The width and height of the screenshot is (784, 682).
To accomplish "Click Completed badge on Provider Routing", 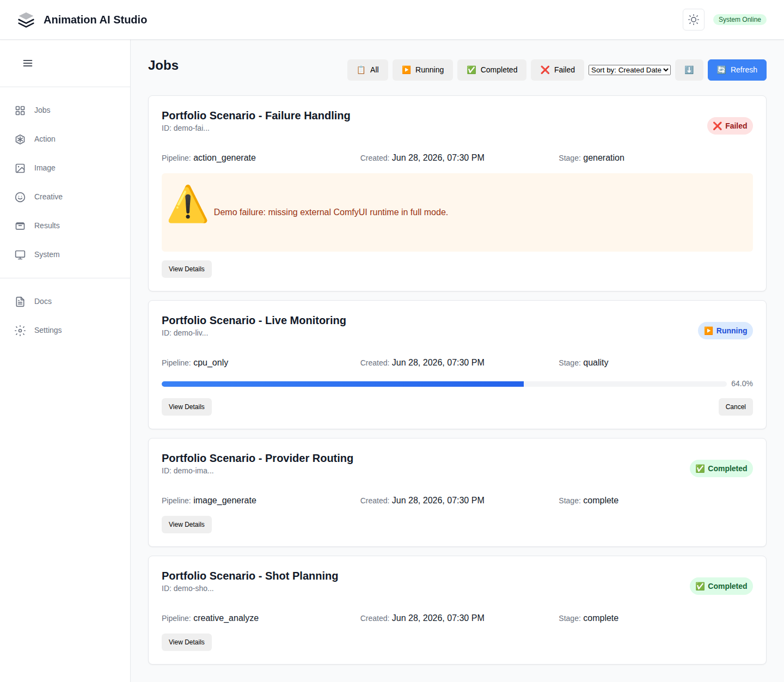I will pyautogui.click(x=721, y=468).
